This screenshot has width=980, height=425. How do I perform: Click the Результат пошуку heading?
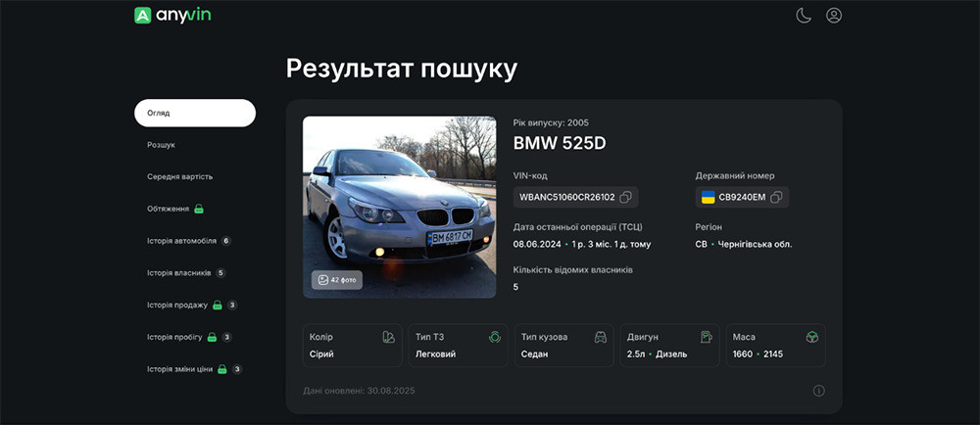(x=401, y=69)
